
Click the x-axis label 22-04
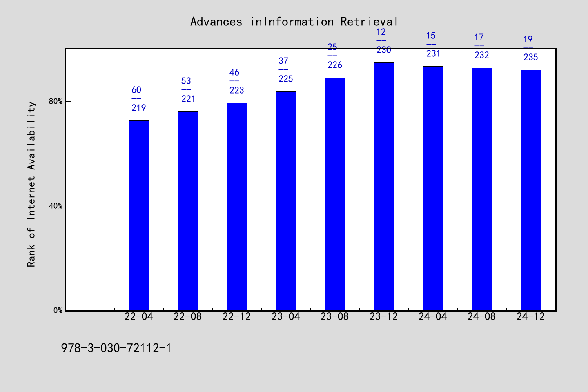coord(139,317)
